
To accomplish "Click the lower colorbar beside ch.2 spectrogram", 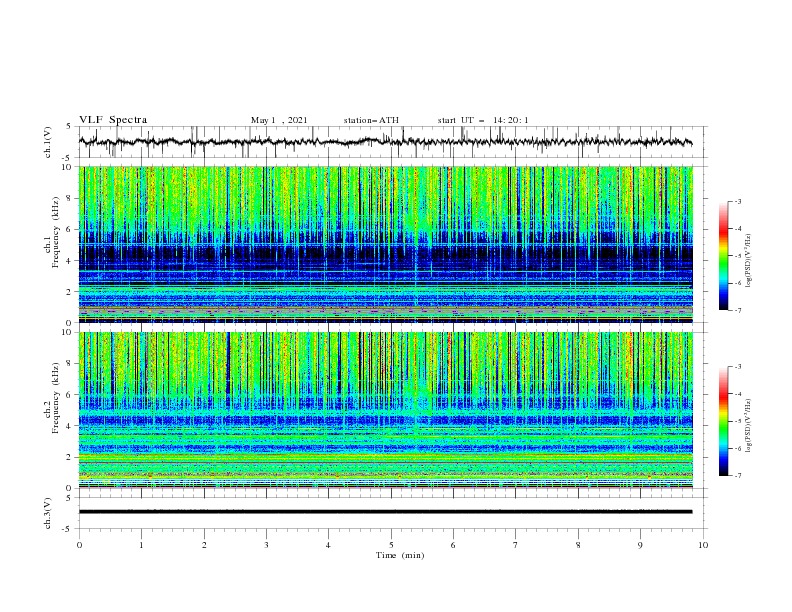I will click(x=724, y=421).
